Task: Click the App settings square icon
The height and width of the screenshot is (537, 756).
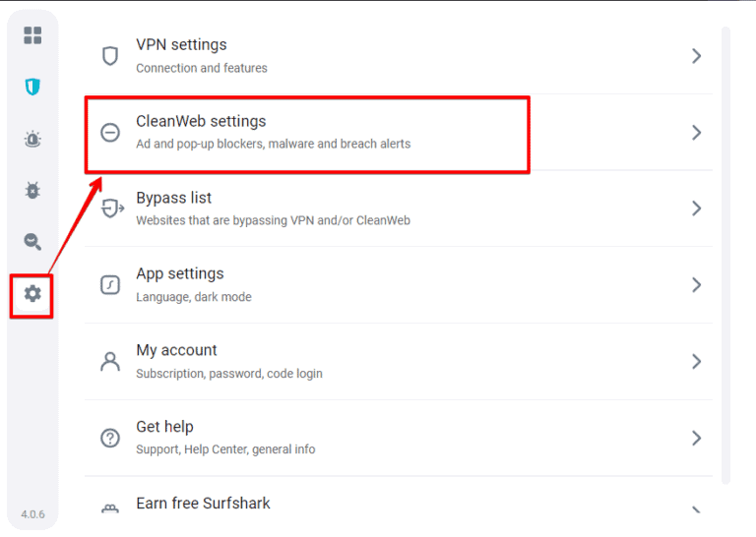Action: pyautogui.click(x=110, y=285)
